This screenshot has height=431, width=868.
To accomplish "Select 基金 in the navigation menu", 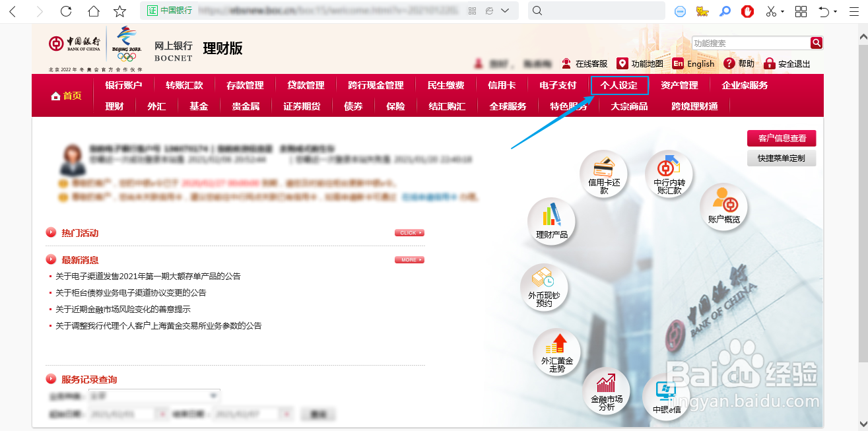I will 199,106.
